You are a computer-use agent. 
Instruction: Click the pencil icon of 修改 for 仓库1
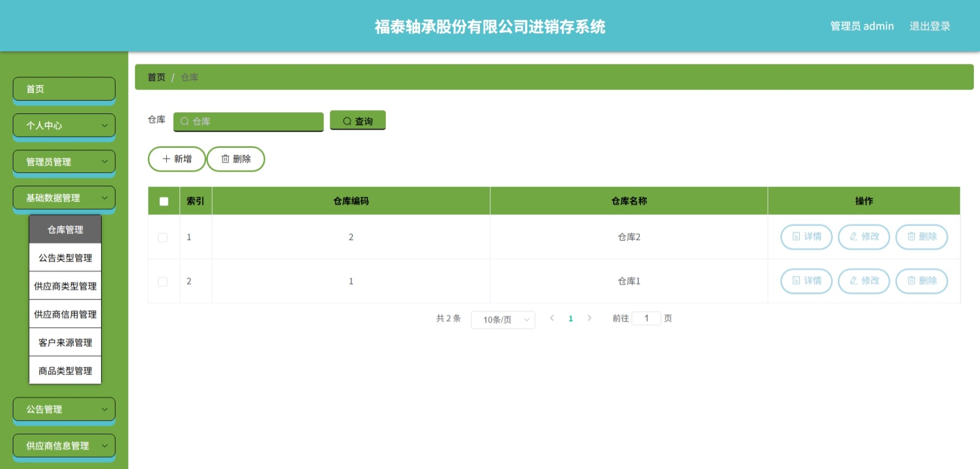pos(853,281)
